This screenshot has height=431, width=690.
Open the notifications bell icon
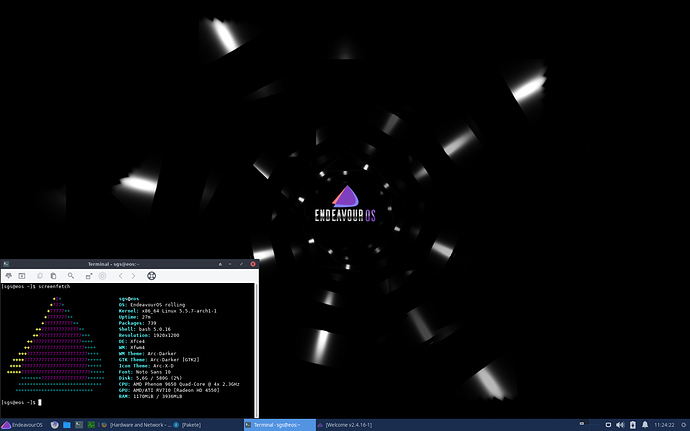[x=645, y=425]
